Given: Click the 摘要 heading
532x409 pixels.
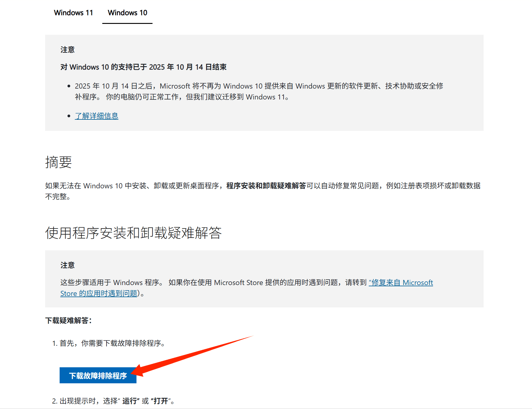Looking at the screenshot, I should (58, 162).
